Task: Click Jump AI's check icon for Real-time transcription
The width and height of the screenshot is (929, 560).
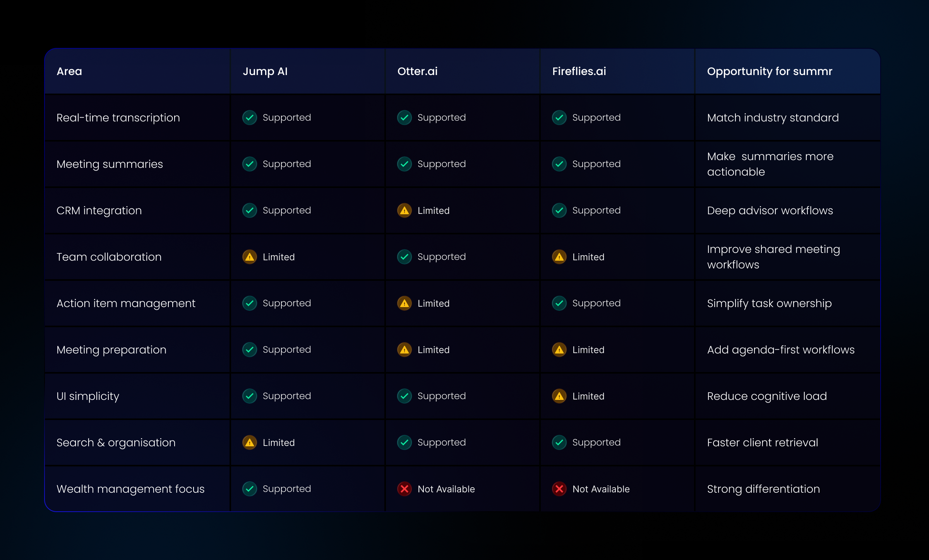Action: 250,118
